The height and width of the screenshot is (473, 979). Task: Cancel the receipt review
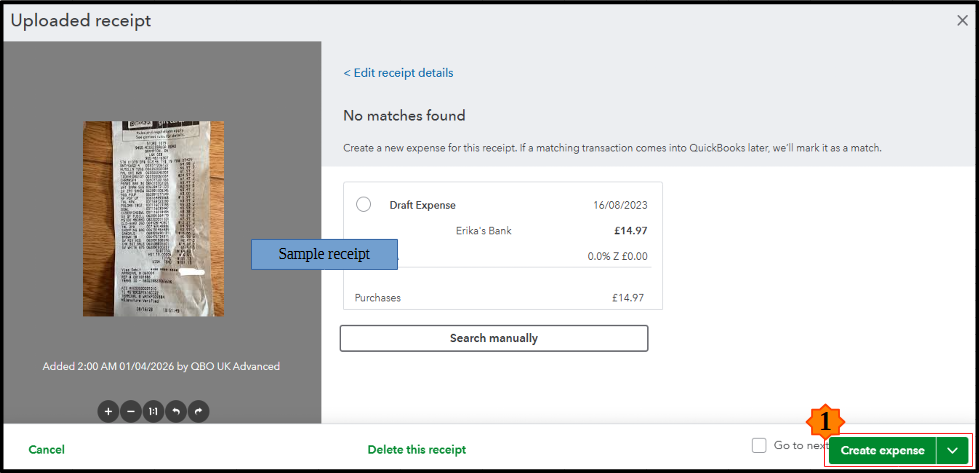pyautogui.click(x=46, y=450)
